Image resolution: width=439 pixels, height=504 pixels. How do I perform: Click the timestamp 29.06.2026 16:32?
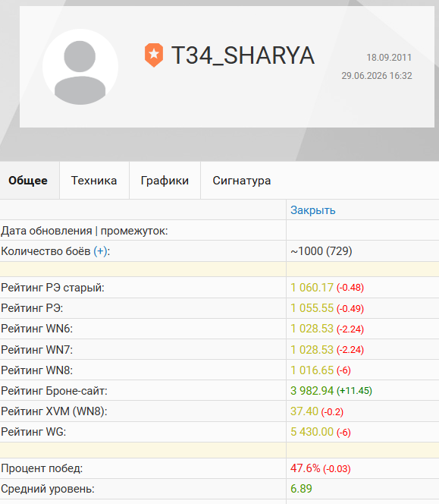pyautogui.click(x=377, y=76)
